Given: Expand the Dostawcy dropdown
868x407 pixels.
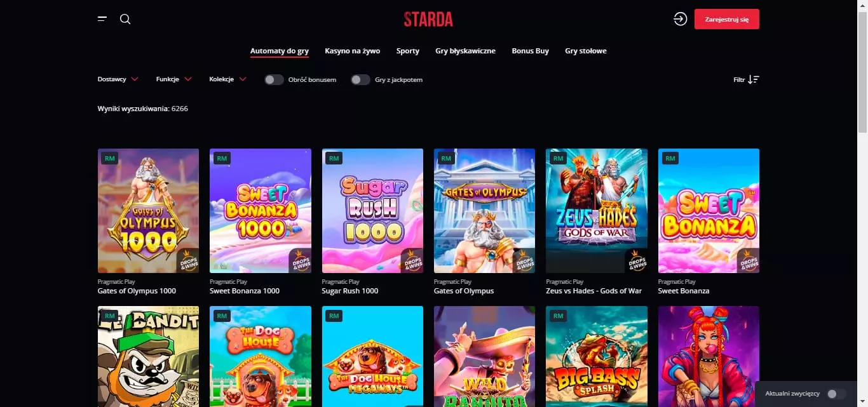Looking at the screenshot, I should pos(118,79).
